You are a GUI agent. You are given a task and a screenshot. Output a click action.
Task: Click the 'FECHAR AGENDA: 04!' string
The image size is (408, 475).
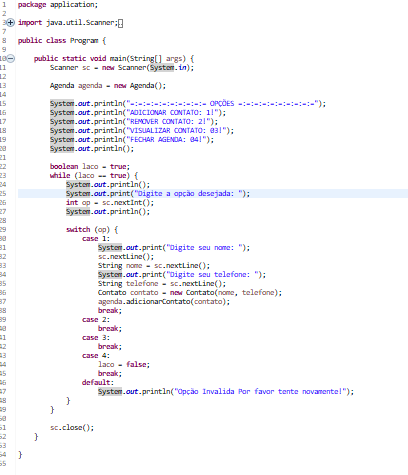166,140
